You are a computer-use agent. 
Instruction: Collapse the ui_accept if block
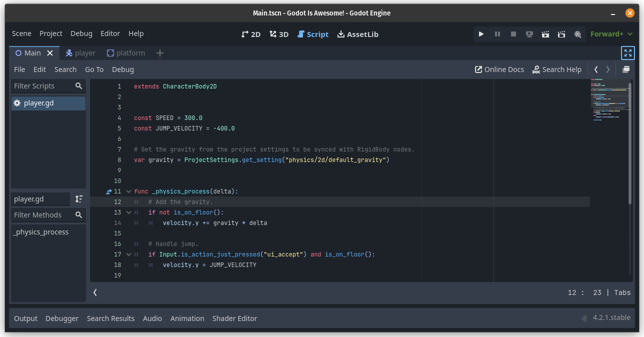[129, 254]
